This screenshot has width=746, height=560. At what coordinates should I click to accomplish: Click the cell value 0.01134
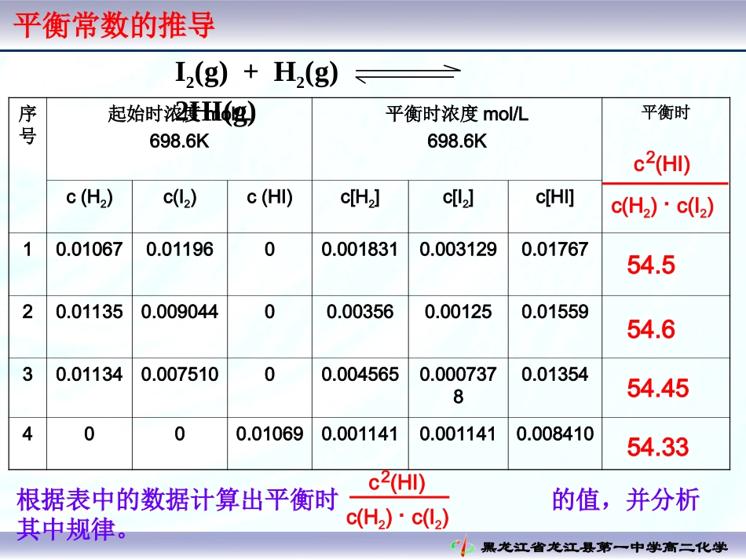pyautogui.click(x=90, y=375)
